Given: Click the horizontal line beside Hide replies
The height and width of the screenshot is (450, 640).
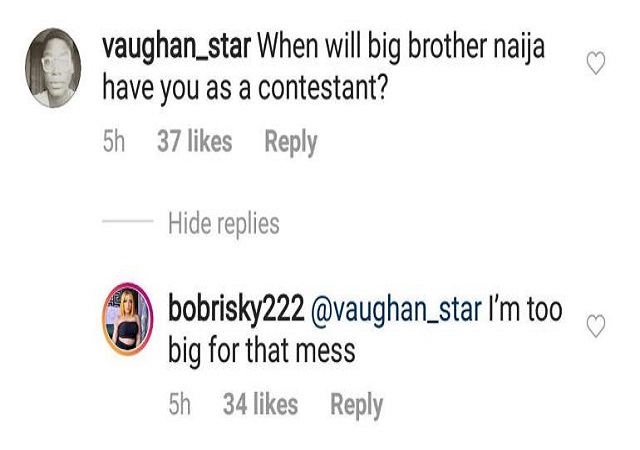Looking at the screenshot, I should click(128, 221).
